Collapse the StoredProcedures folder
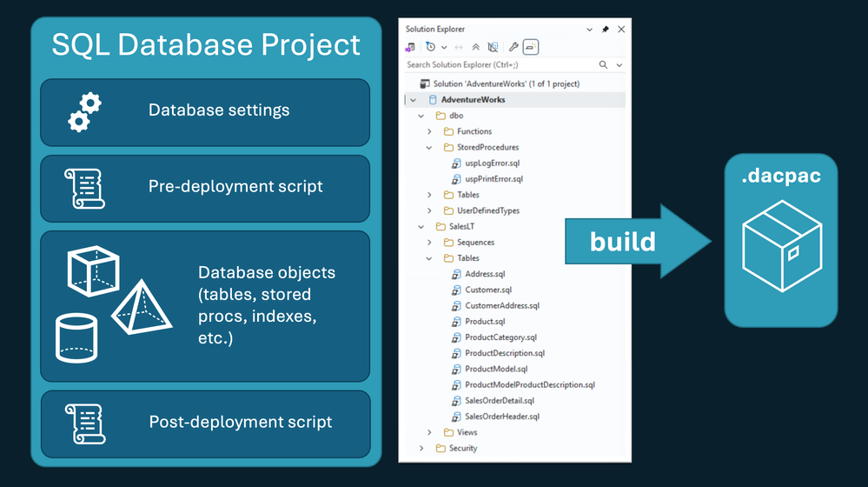 pyautogui.click(x=429, y=147)
